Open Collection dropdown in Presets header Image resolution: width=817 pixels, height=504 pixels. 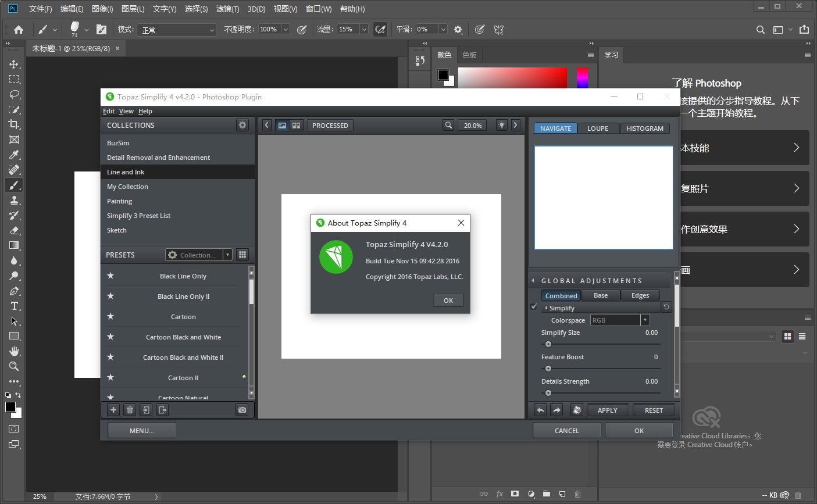pyautogui.click(x=198, y=255)
